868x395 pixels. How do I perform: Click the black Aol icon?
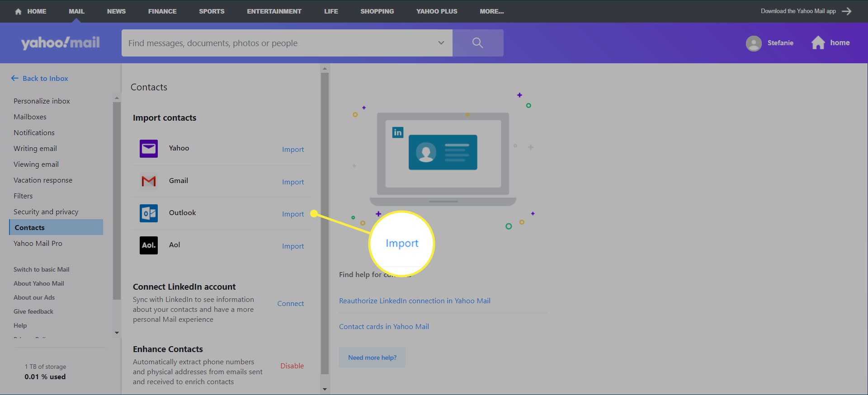coord(149,245)
